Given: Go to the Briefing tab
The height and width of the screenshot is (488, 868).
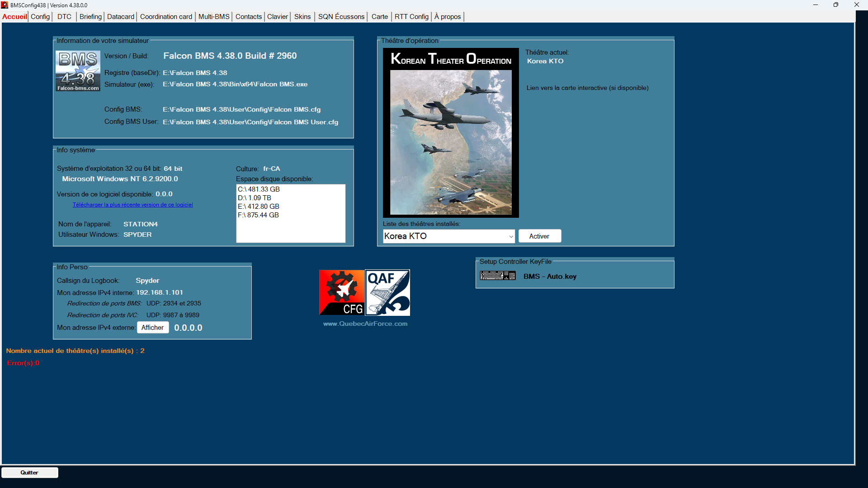Looking at the screenshot, I should click(x=90, y=17).
